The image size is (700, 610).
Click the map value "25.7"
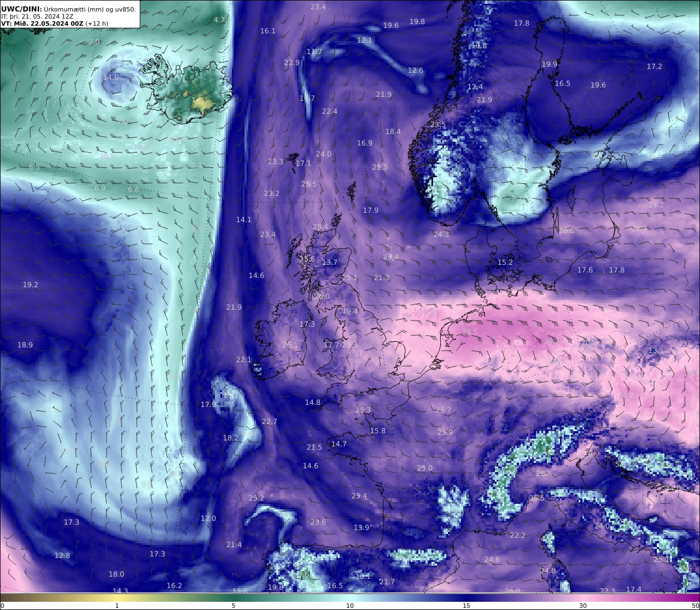pos(444,410)
